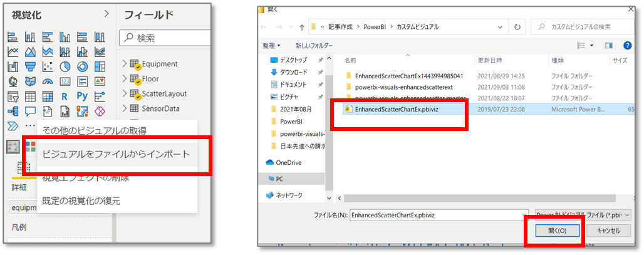Viewport: 644px width, 255px height.
Task: Expand the SensorData table fields
Action: 125,108
